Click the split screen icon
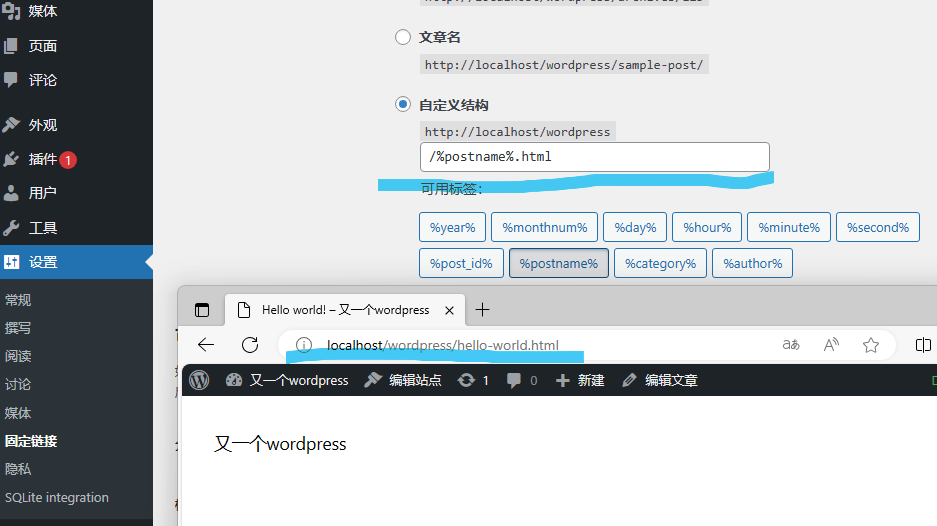 coord(923,345)
